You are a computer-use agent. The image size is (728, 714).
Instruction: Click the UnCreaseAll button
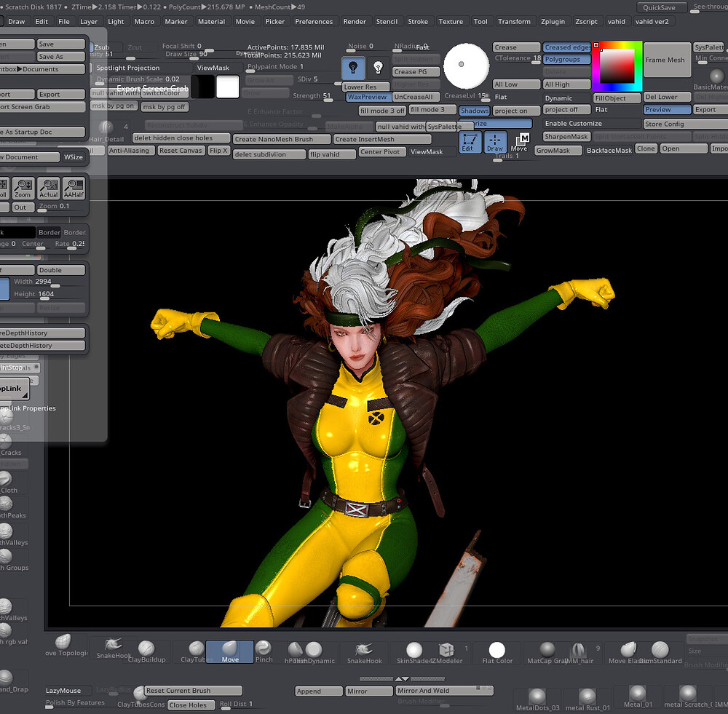click(x=416, y=97)
